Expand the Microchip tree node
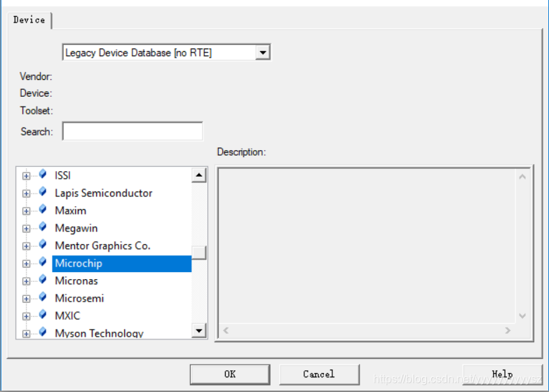The width and height of the screenshot is (549, 392). pos(26,264)
